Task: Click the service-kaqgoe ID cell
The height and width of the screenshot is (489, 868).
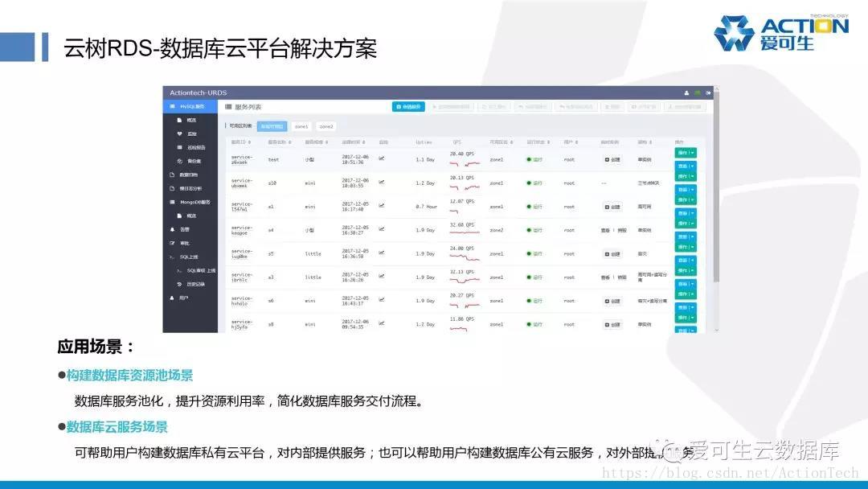Action: 241,230
